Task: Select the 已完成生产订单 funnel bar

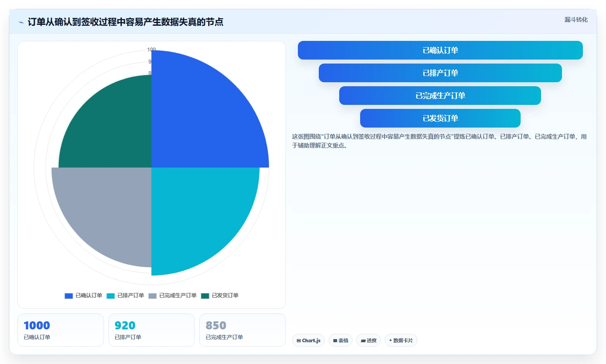Action: pyautogui.click(x=440, y=96)
